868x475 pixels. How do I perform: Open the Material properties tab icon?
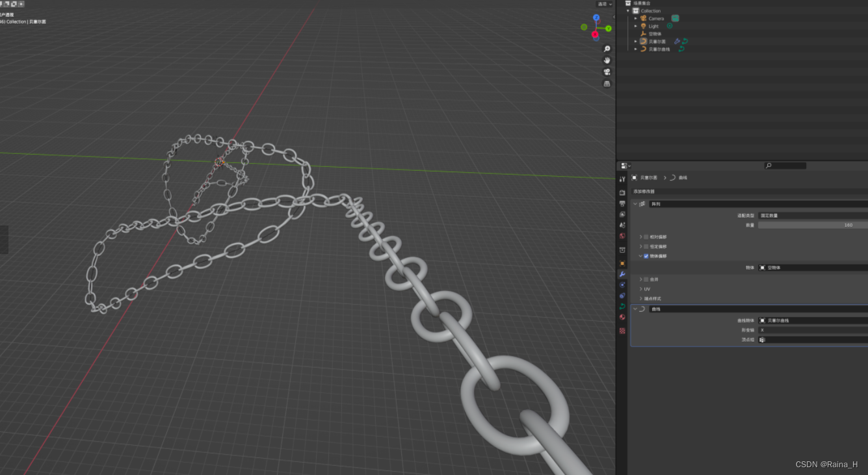[622, 317]
